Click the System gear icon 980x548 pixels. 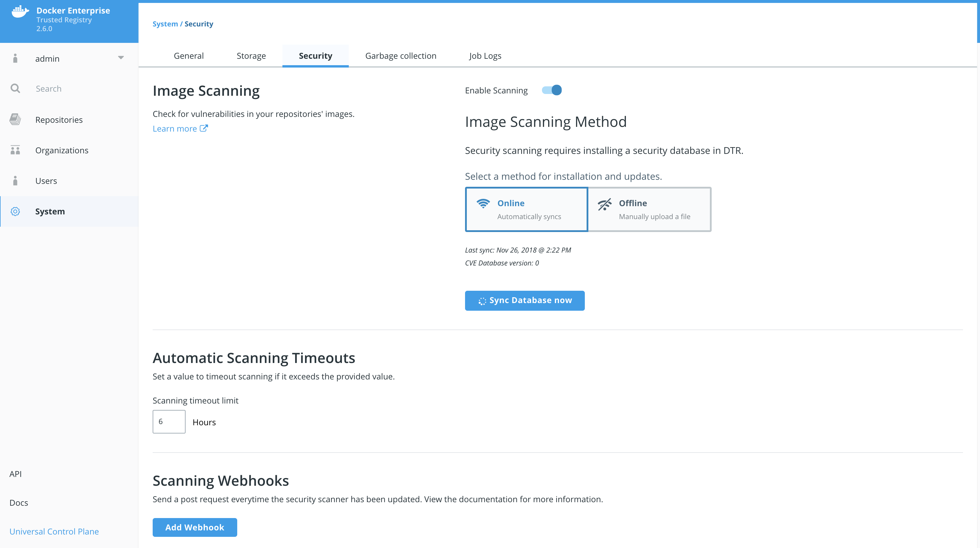tap(15, 211)
